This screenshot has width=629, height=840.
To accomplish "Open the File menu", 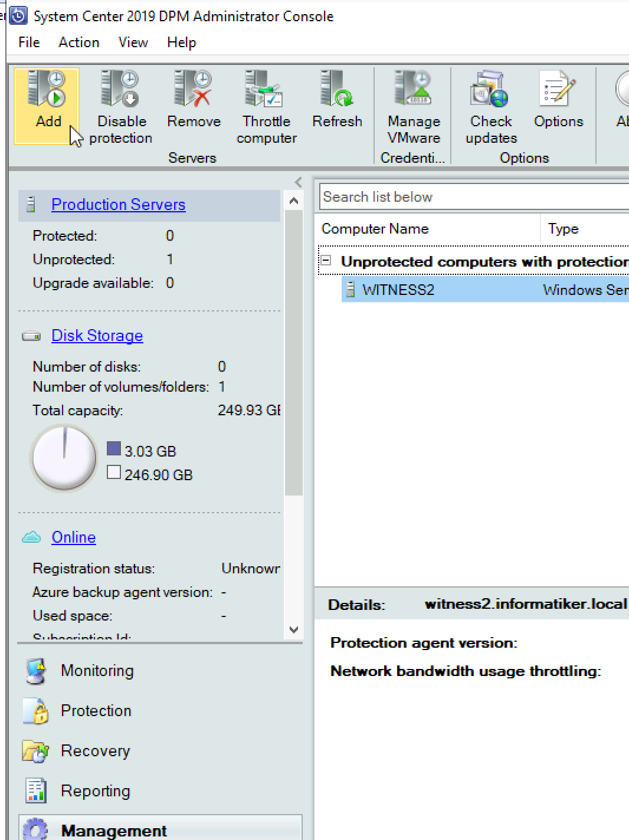I will coord(29,42).
